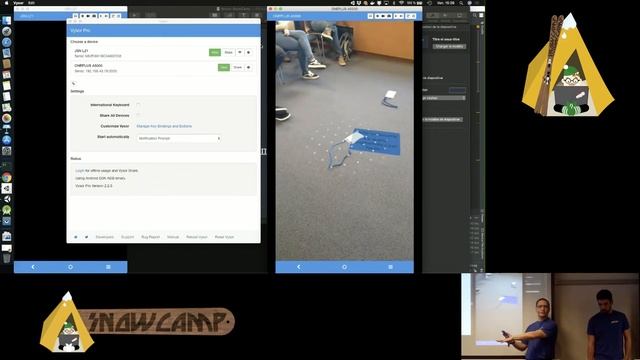Click first round icon in Vysor footer
The width and height of the screenshot is (640, 360).
[76, 237]
